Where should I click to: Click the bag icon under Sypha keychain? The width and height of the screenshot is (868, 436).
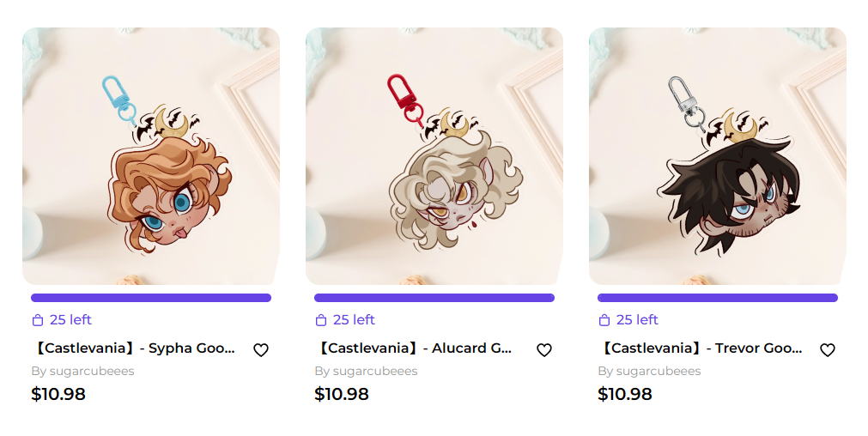(x=38, y=320)
